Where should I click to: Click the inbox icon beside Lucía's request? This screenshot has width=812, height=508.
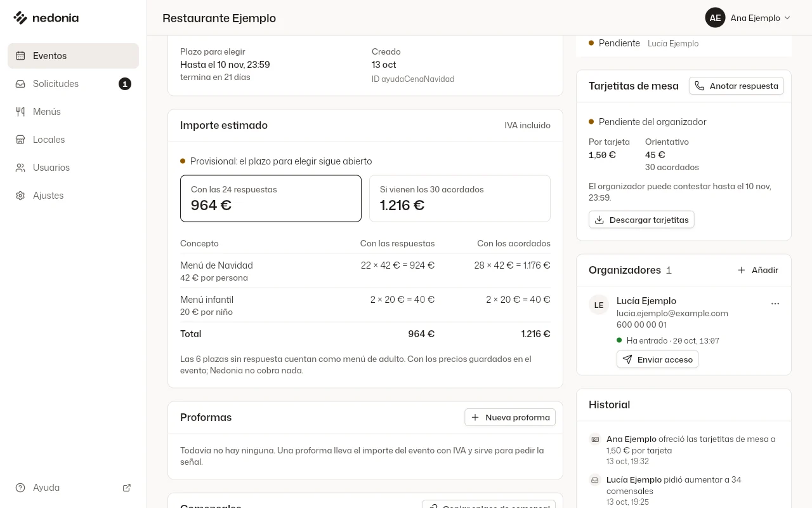[x=595, y=479]
